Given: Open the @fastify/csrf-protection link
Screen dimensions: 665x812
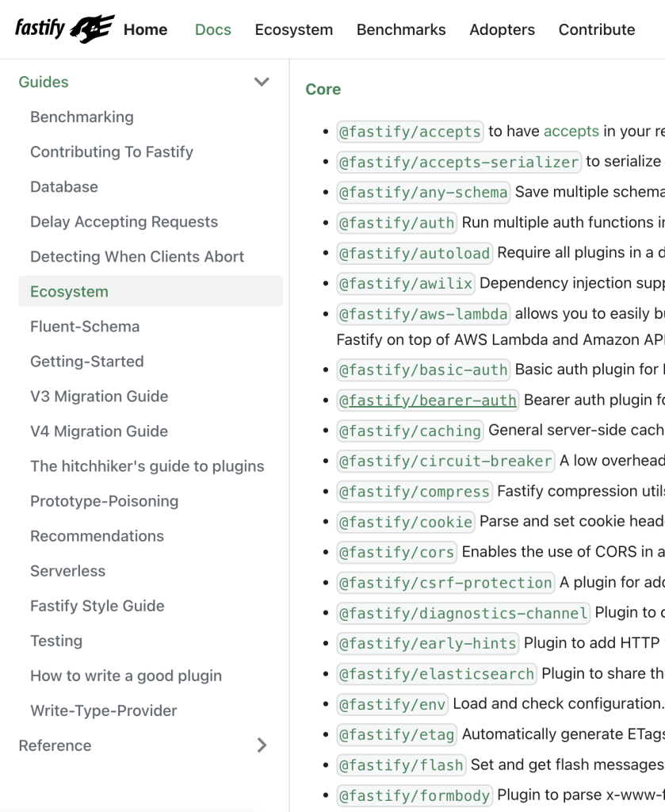Looking at the screenshot, I should (445, 583).
